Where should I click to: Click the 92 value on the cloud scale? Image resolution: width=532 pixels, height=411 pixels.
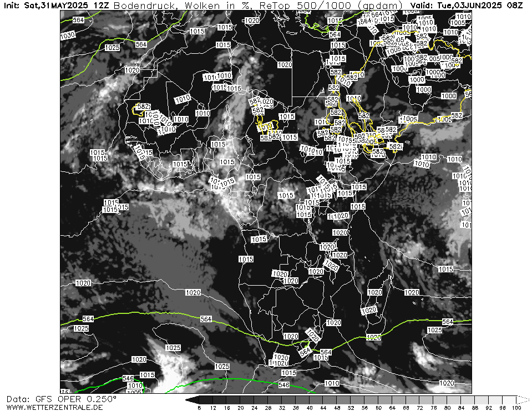(489, 408)
